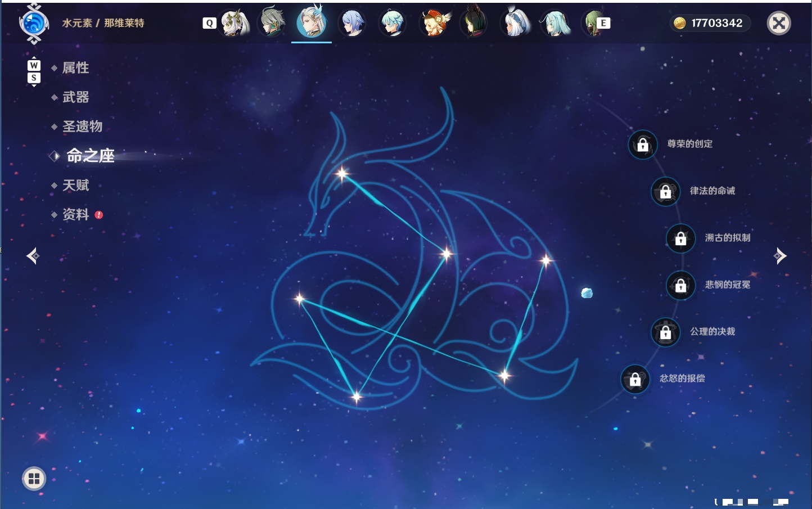The height and width of the screenshot is (509, 812).
Task: Open locked constellation 律法的命诫 lock icon
Action: pos(665,191)
